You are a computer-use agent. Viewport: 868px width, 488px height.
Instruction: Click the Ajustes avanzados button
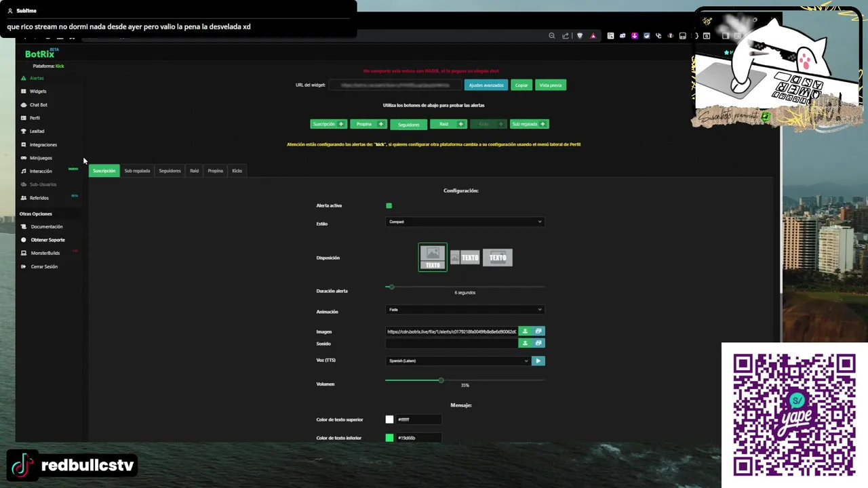[x=486, y=85]
